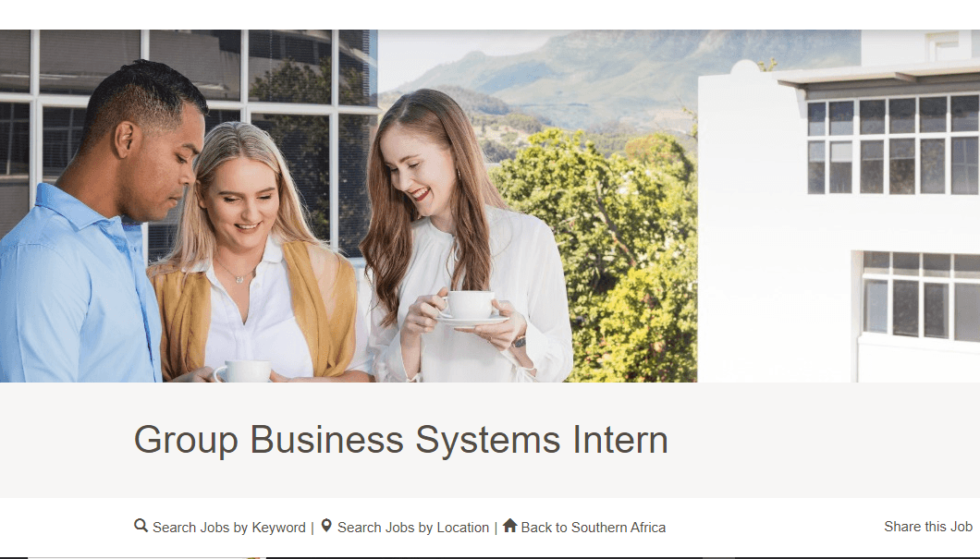Click the white coffee cup and saucer
Image resolution: width=980 pixels, height=559 pixels.
click(x=470, y=307)
